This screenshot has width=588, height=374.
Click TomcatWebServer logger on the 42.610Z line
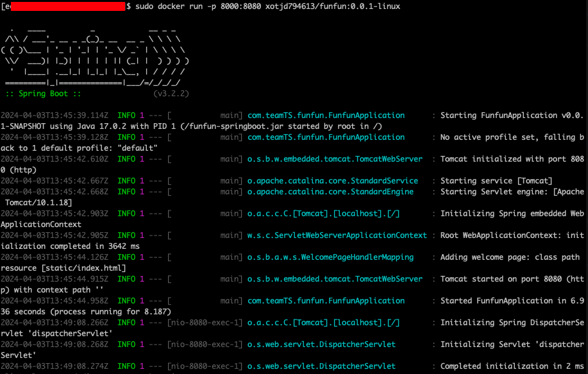335,159
